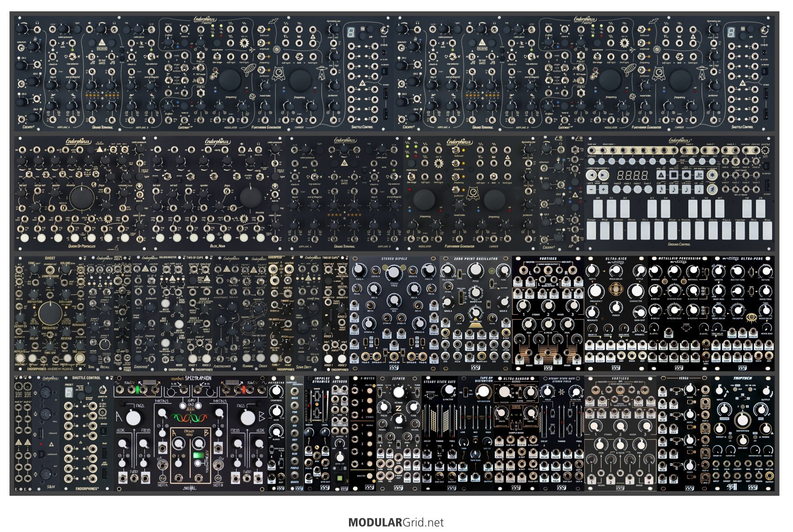
Task: Click the "Ground Control" module name label
Action: 679,244
